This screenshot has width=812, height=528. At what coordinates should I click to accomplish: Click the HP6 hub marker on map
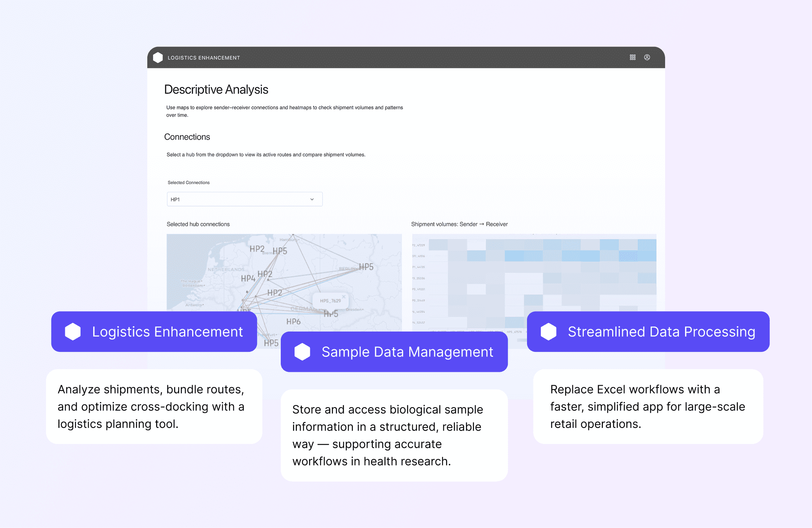click(293, 322)
